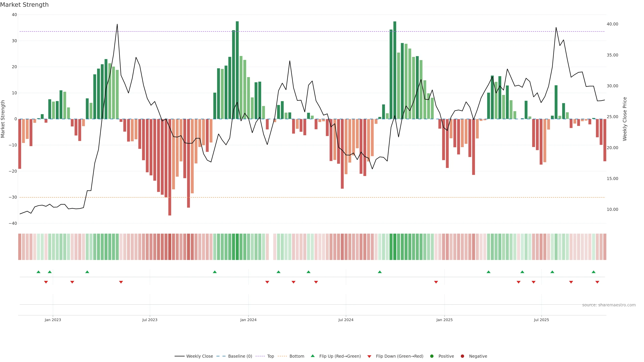This screenshot has width=644, height=362.
Task: Click the last red Flip Down triangle marker
Action: click(597, 282)
